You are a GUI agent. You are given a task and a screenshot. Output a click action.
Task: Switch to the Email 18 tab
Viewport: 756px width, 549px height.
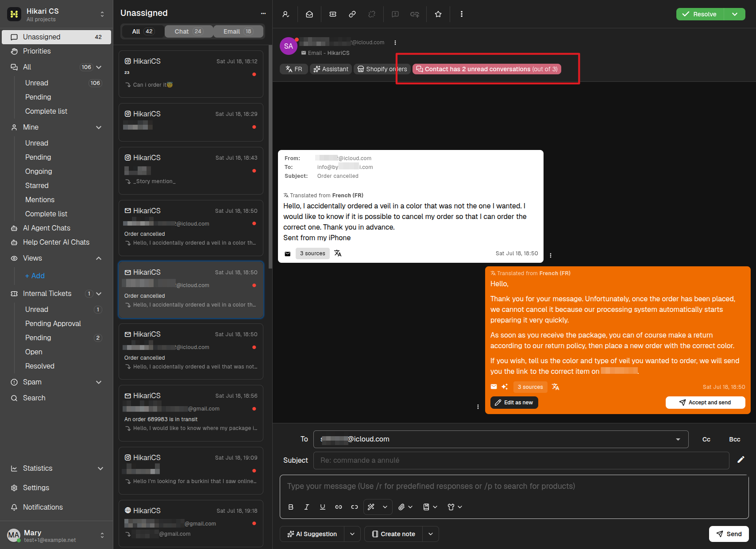(x=238, y=31)
